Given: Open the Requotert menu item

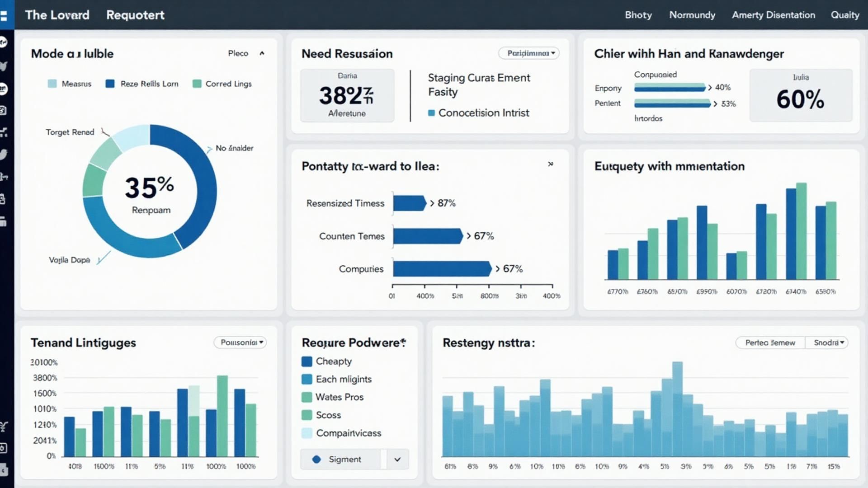Looking at the screenshot, I should [135, 15].
